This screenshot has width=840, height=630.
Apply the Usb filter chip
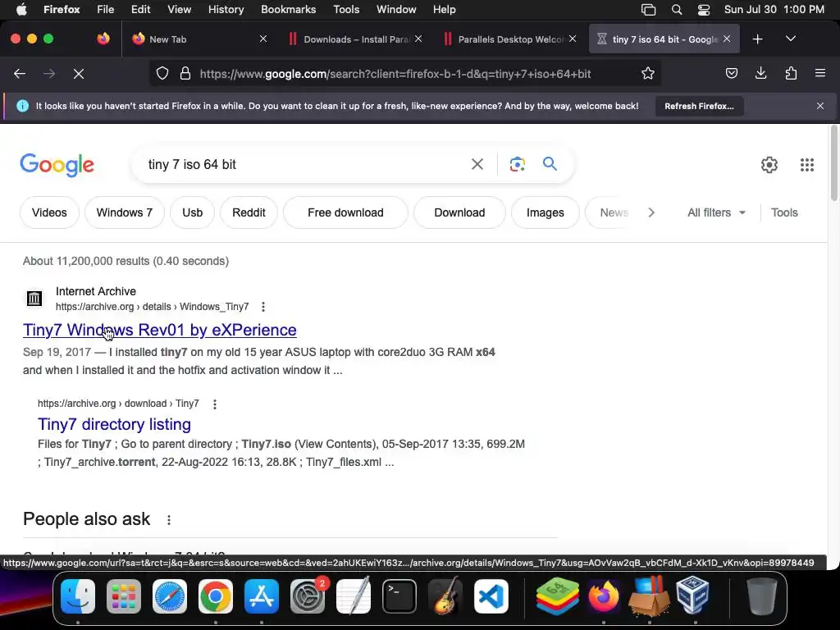(x=192, y=212)
